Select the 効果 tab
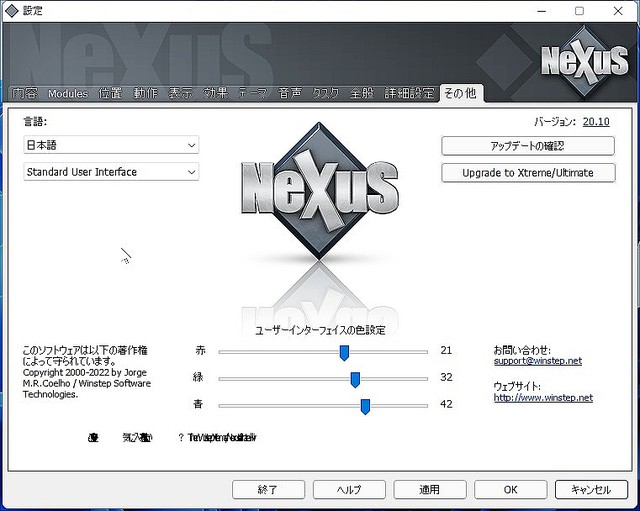The width and height of the screenshot is (640, 511). (215, 94)
